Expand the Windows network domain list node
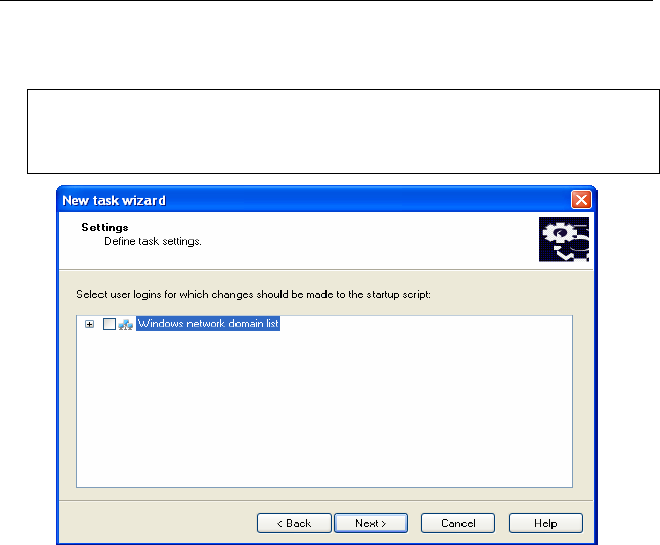The height and width of the screenshot is (545, 660). pyautogui.click(x=89, y=324)
